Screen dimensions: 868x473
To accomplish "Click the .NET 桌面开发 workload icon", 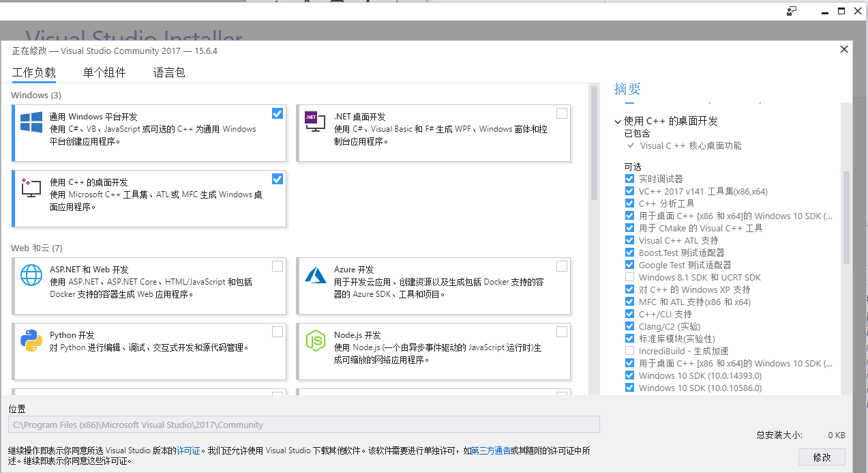I will point(315,121).
